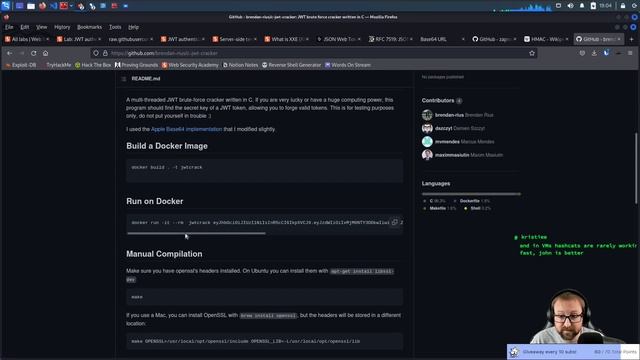
Task: Open maximmasiutin contributor avatar
Action: (427, 155)
